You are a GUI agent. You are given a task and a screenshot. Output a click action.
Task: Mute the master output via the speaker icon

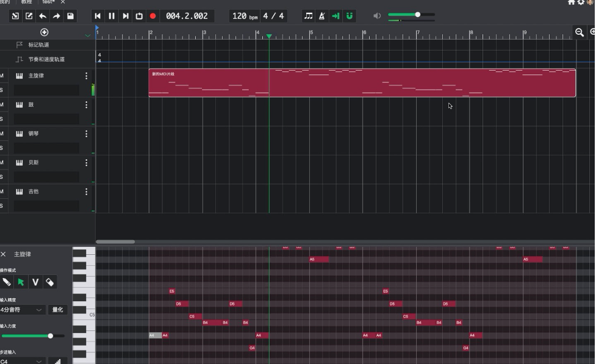click(376, 16)
